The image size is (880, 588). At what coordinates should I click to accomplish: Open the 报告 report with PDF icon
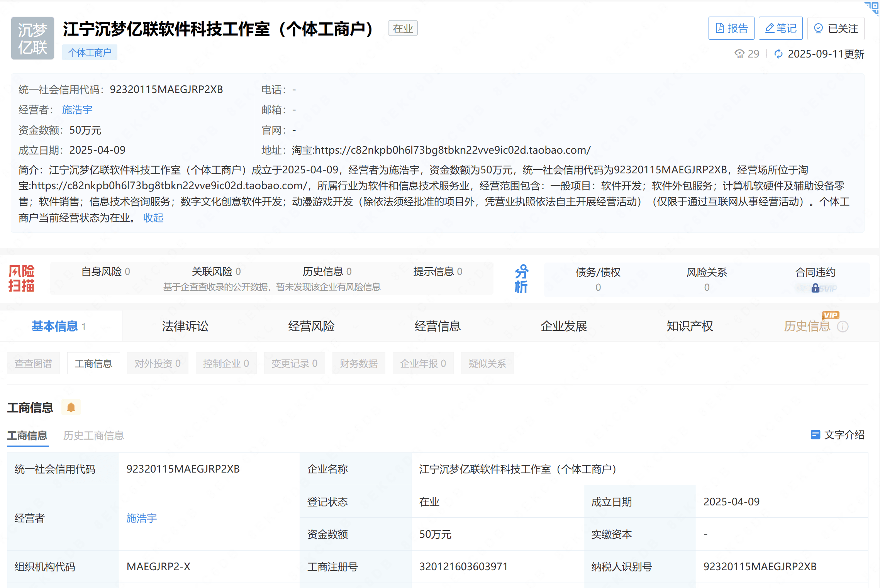(731, 28)
